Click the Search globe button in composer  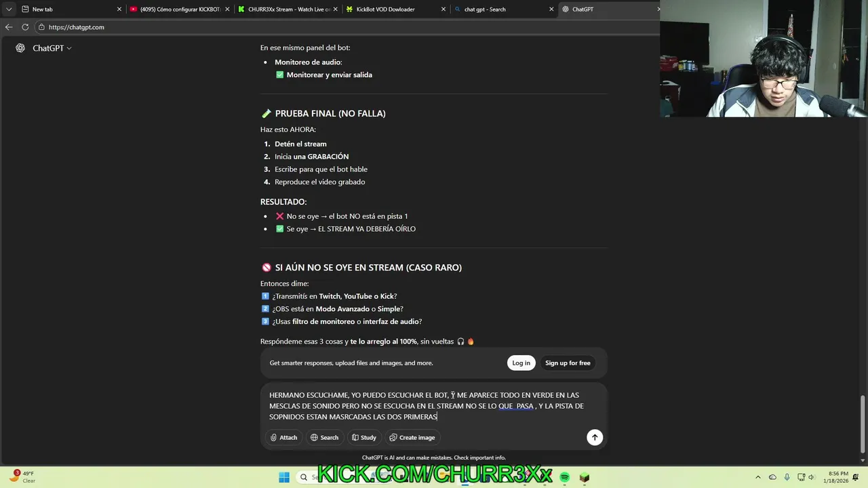click(x=324, y=437)
